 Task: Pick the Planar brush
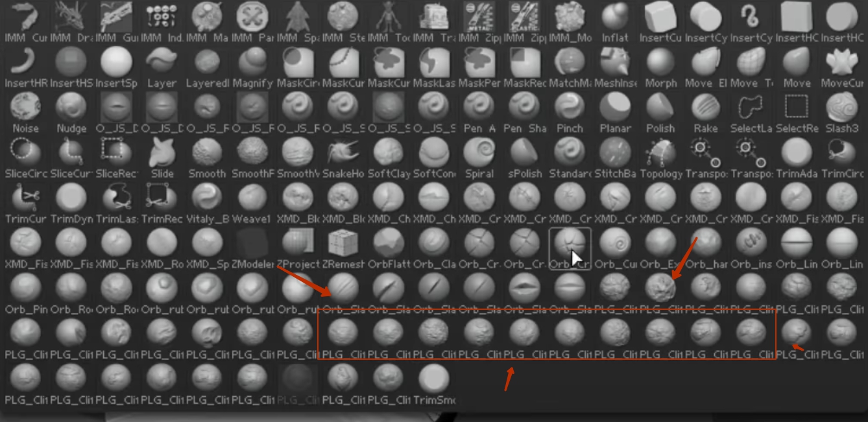pos(615,113)
